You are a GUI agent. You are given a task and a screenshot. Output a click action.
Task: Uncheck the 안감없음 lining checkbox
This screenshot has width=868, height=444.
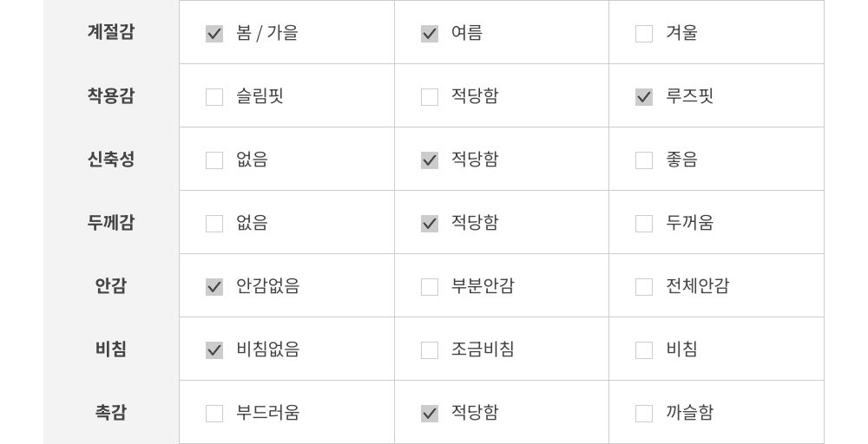tap(214, 287)
